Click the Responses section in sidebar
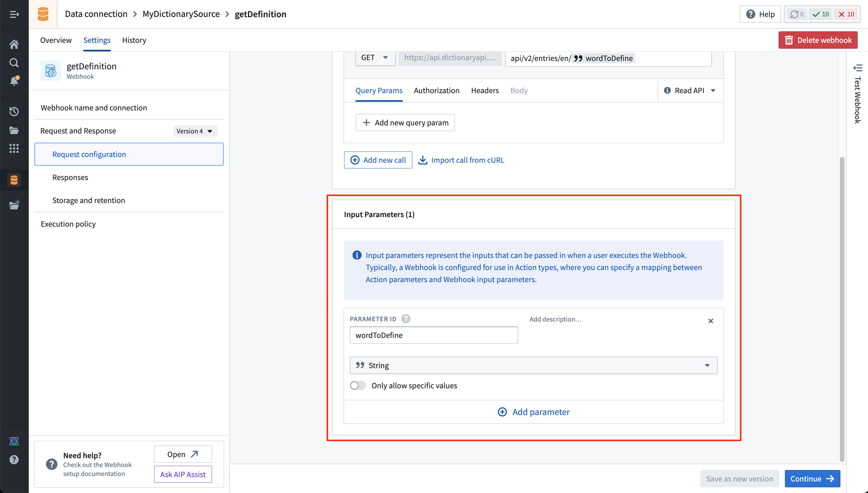 coord(70,177)
